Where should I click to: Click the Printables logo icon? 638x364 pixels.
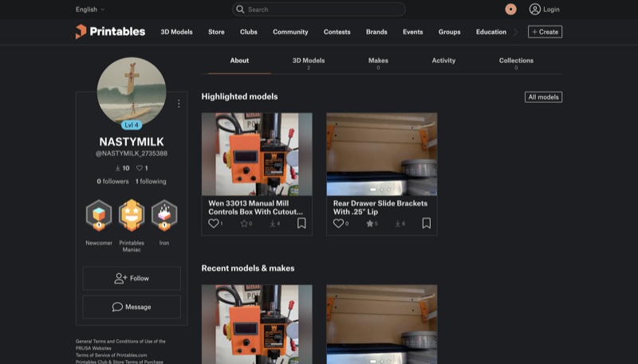point(81,32)
